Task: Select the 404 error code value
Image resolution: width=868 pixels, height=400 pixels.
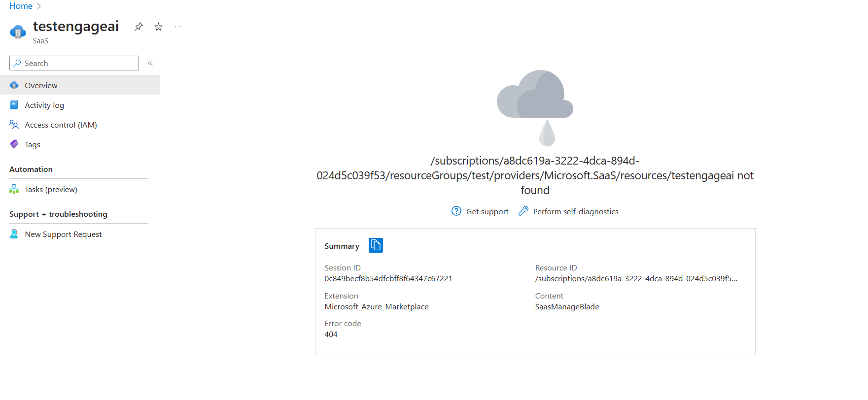Action: (331, 334)
